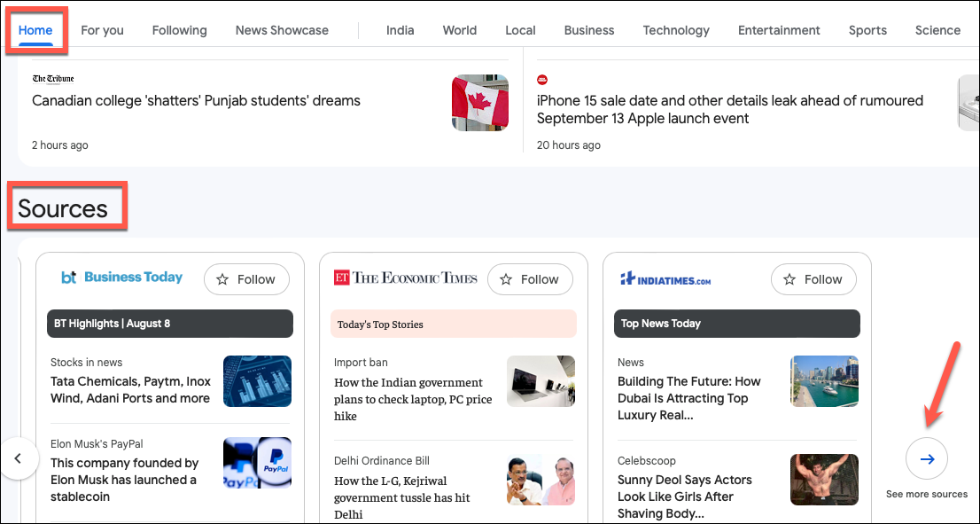Image resolution: width=980 pixels, height=524 pixels.
Task: Open the India news section
Action: (x=400, y=30)
